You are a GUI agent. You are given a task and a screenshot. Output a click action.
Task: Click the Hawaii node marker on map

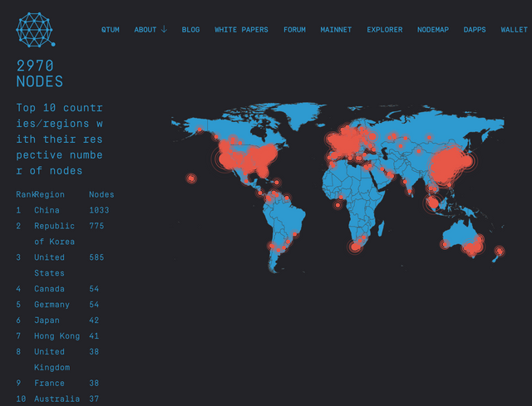click(x=191, y=179)
